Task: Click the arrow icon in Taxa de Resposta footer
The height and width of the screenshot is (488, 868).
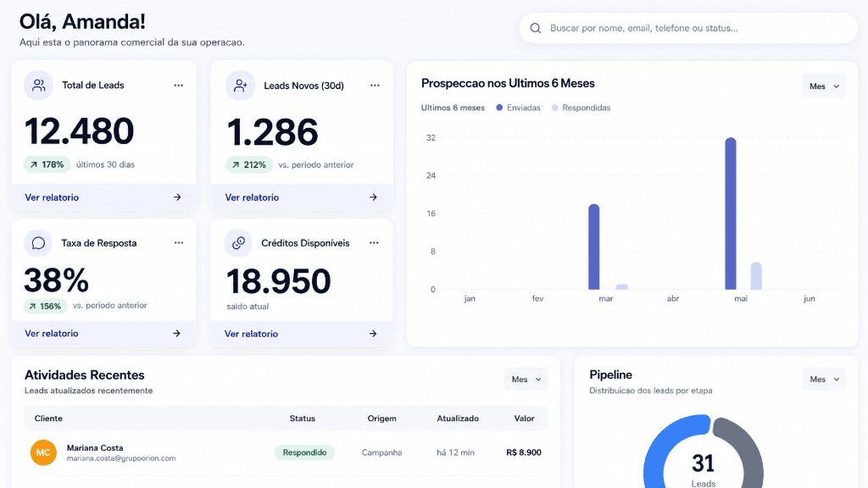Action: point(176,334)
